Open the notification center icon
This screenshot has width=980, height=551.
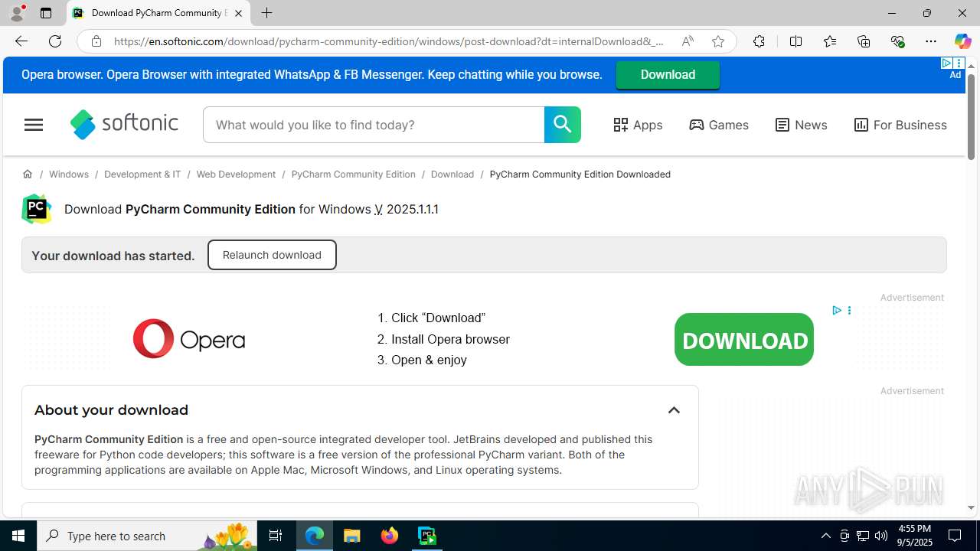(955, 536)
